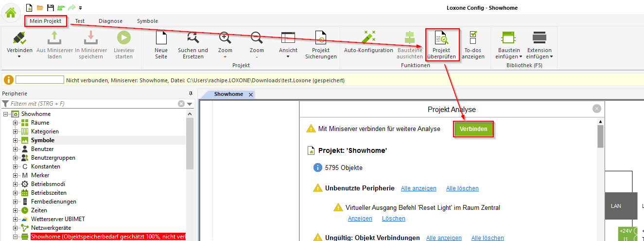
Task: Switch to the Diagnose tab
Action: 110,21
